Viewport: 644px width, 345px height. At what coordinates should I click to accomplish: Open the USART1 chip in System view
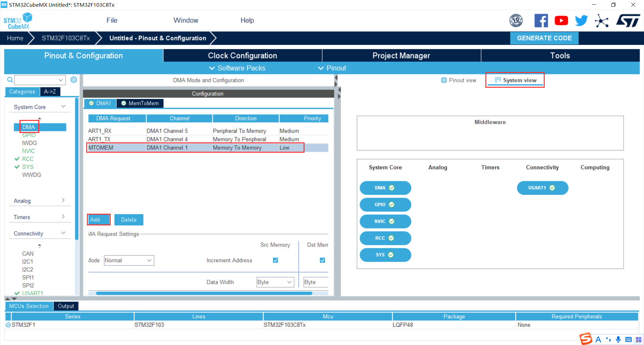tap(542, 188)
